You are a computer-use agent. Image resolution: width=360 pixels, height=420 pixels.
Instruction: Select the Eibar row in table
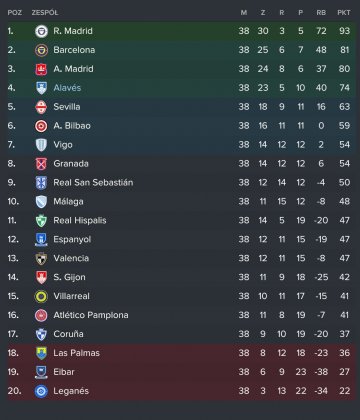pos(181,372)
